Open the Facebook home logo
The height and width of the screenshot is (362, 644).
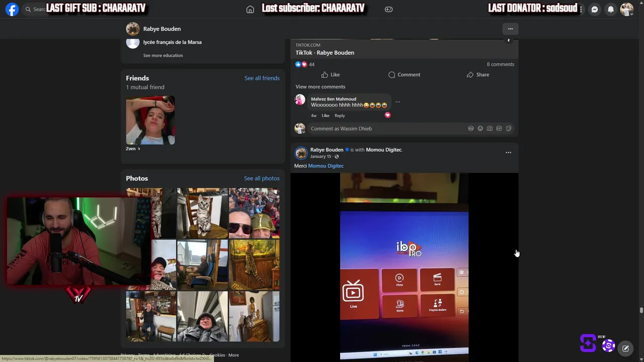coord(12,9)
